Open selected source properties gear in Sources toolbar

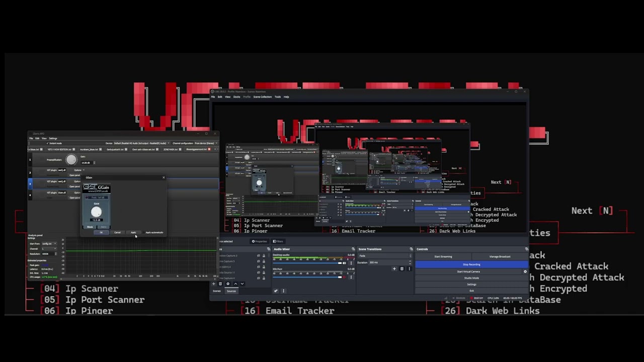[227, 284]
